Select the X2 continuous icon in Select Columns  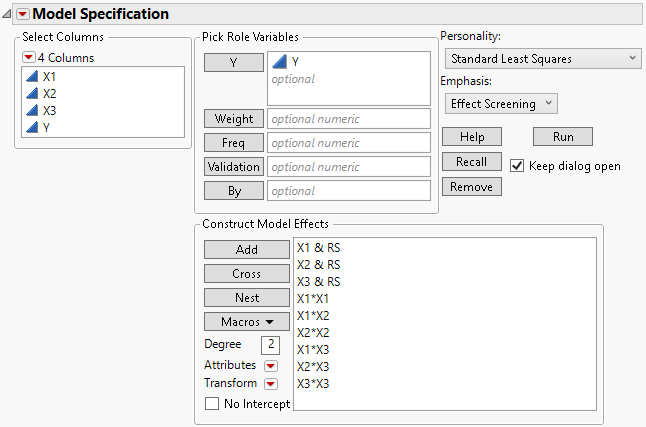coord(32,94)
